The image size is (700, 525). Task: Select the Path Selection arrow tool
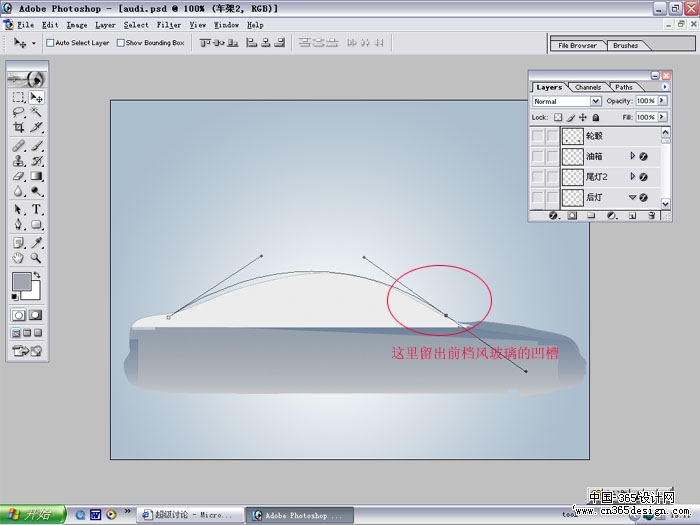point(18,209)
